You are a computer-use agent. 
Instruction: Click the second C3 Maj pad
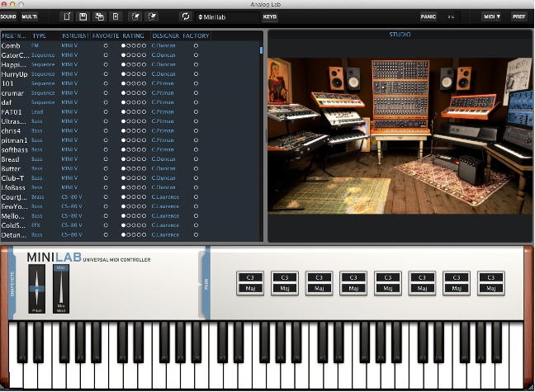285,283
